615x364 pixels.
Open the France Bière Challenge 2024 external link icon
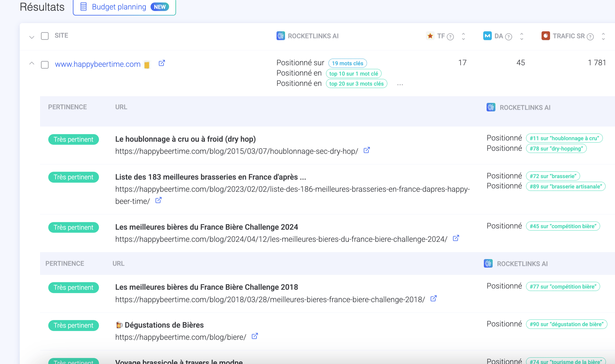point(456,238)
